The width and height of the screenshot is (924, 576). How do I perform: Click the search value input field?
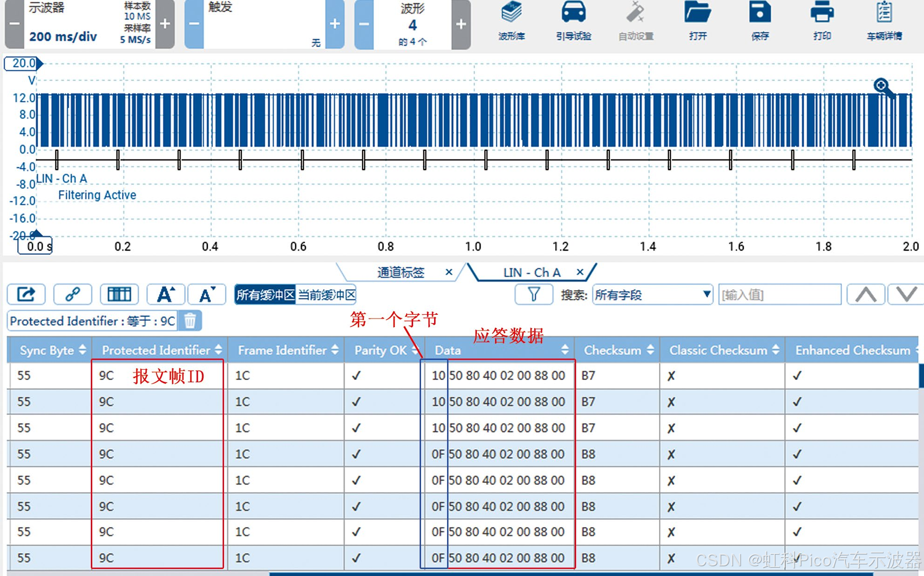coord(779,295)
